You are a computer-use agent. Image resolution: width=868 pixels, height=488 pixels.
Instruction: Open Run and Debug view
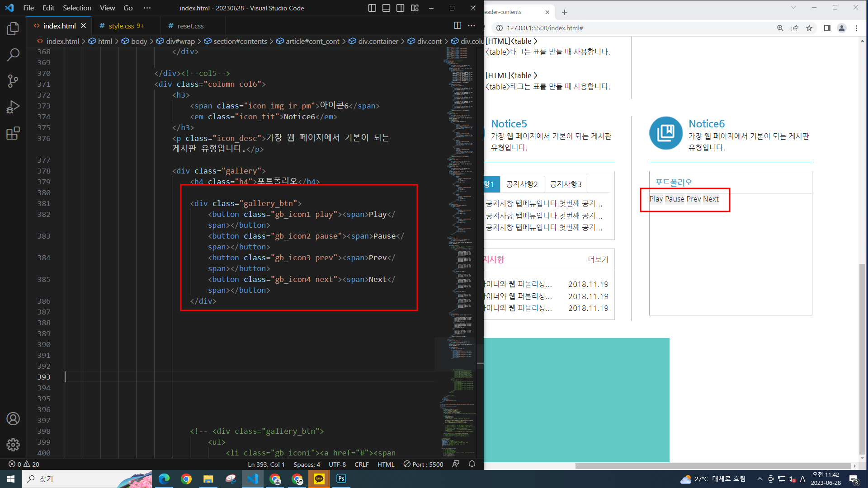[x=13, y=107]
